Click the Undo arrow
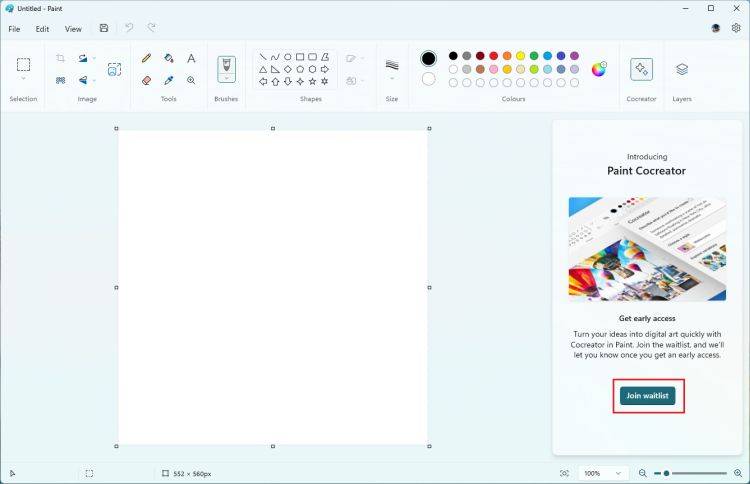 [x=129, y=28]
